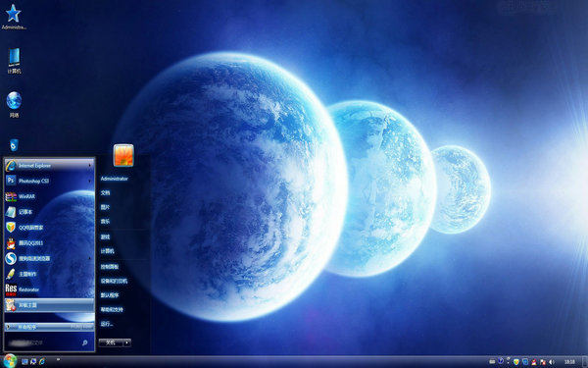The width and height of the screenshot is (588, 368).
Task: Open the Administrator star desktop icon
Action: (x=14, y=17)
